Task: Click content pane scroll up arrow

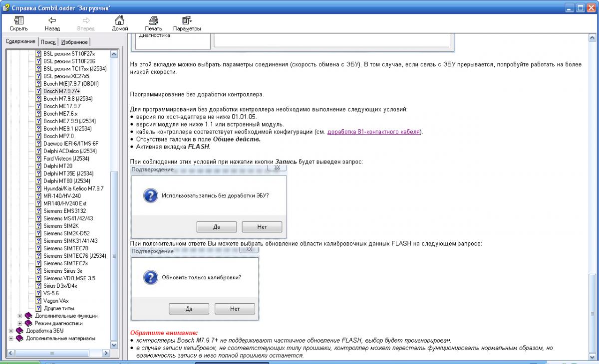Action: (593, 37)
